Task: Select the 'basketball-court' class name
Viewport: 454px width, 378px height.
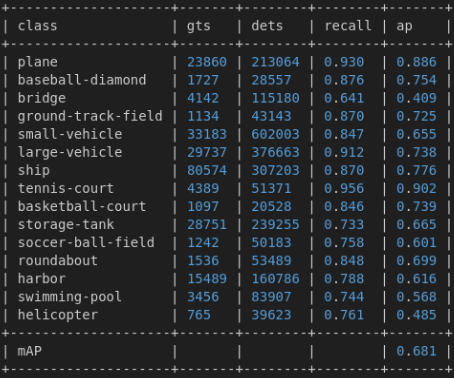Action: (82, 206)
